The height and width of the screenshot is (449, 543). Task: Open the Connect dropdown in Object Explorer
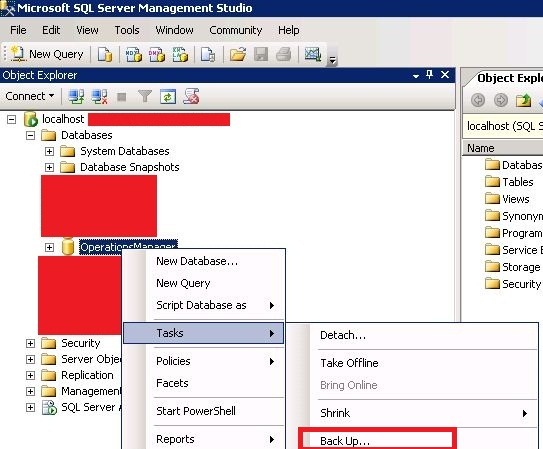coord(30,96)
